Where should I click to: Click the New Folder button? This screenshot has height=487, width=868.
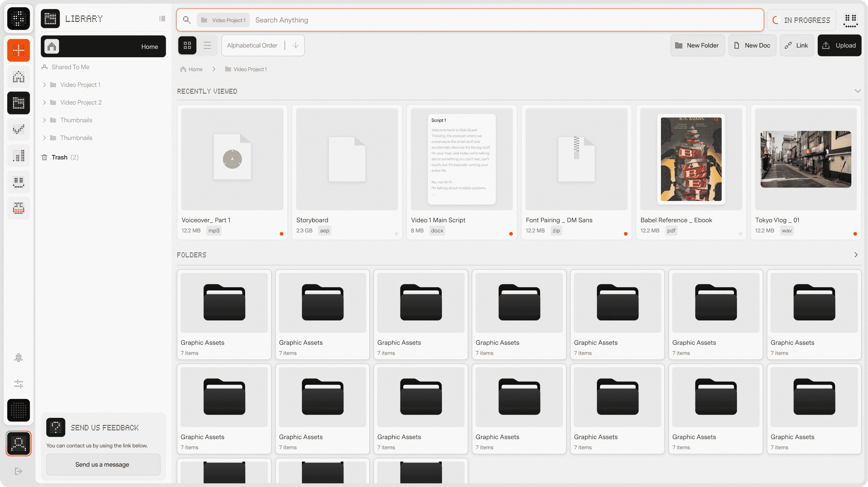(x=697, y=45)
